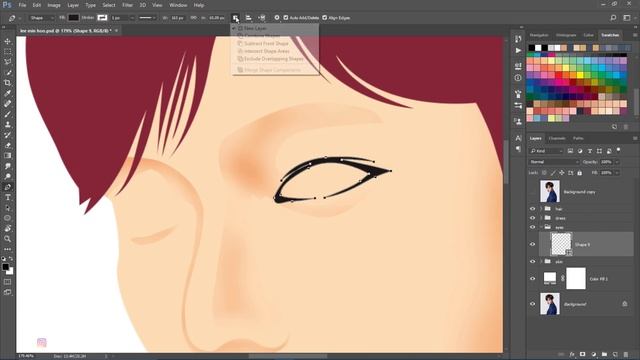This screenshot has height=360, width=640.
Task: Toggle Auto Add/Delete checkbox
Action: [286, 18]
